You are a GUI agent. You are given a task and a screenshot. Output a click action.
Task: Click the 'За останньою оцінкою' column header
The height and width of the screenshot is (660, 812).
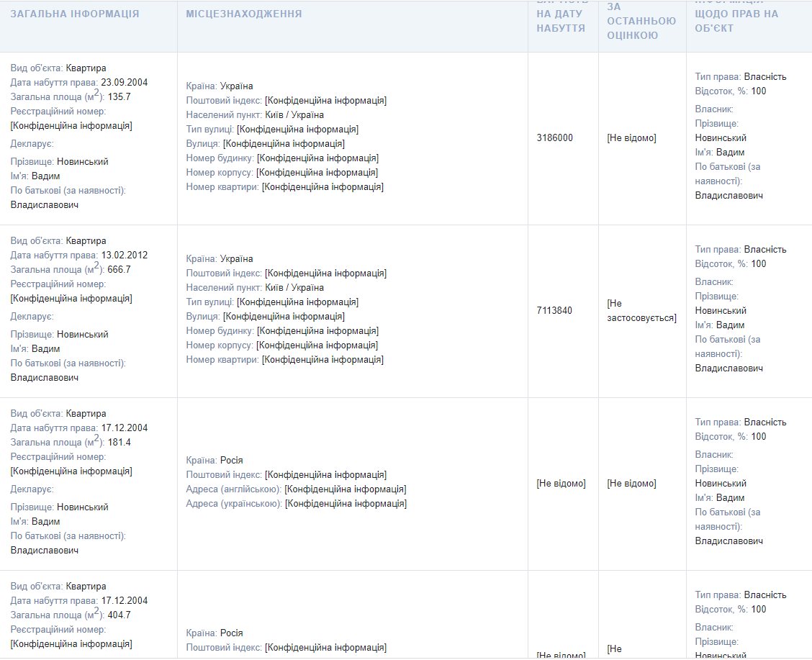click(x=641, y=21)
